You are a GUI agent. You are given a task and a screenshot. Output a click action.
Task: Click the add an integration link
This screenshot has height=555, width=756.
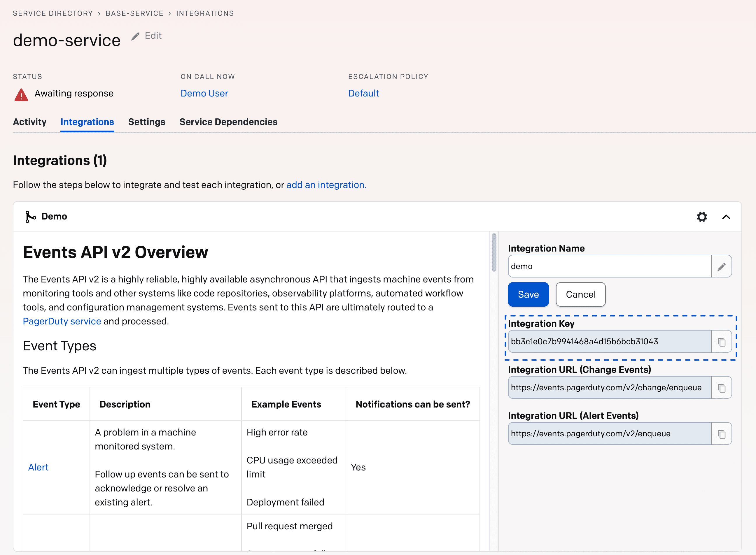click(326, 185)
